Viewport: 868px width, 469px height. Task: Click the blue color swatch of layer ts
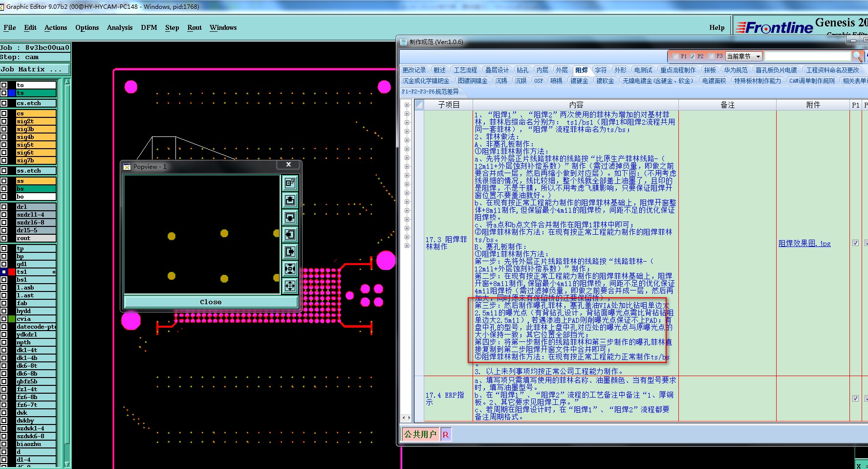(x=12, y=93)
